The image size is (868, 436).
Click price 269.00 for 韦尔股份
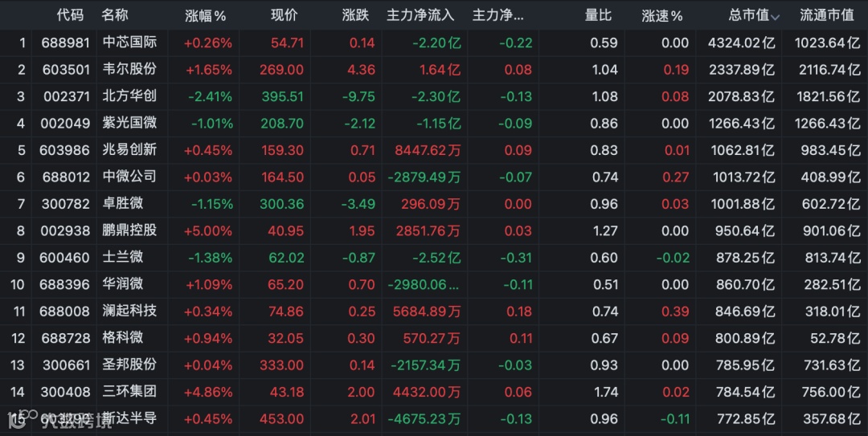tap(282, 70)
